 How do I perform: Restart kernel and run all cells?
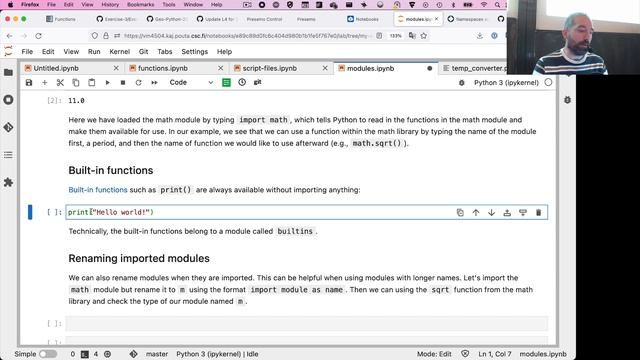(154, 82)
